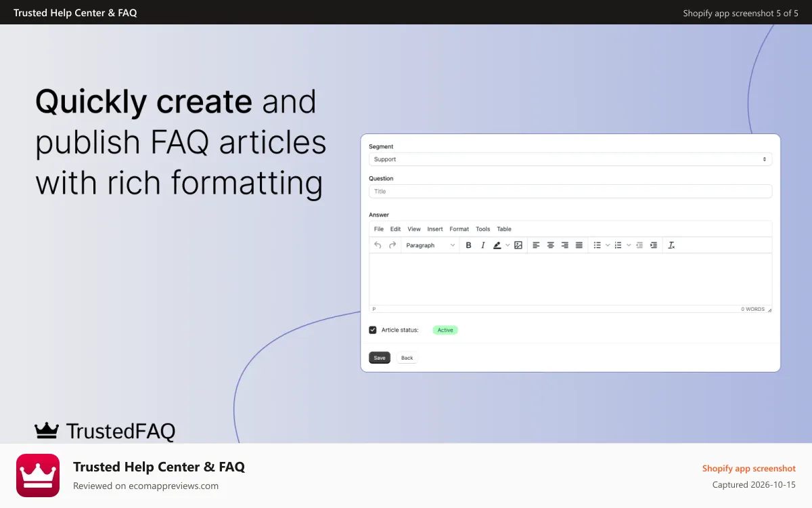Viewport: 812px width, 508px height.
Task: Open numbered list style dropdown arrow
Action: (x=629, y=245)
